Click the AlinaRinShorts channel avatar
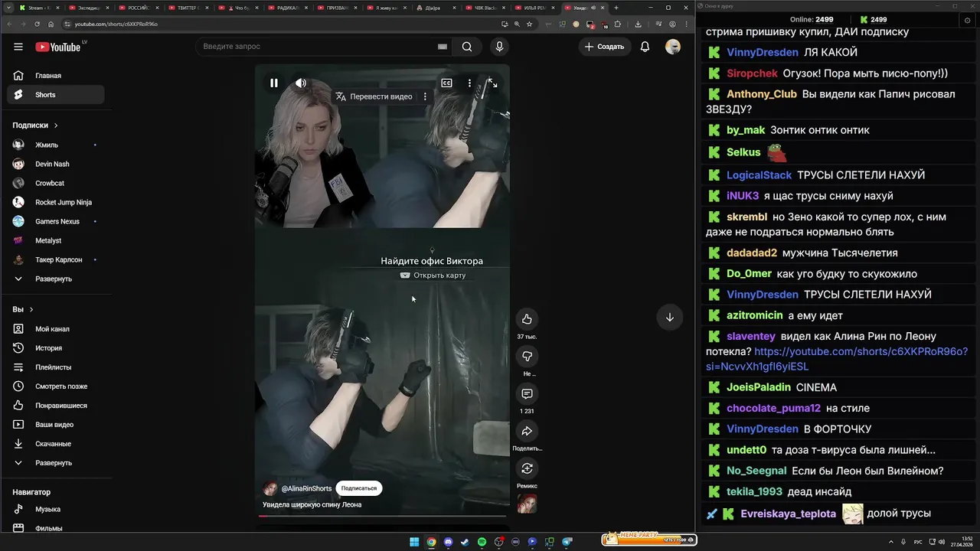This screenshot has height=551, width=980. pyautogui.click(x=270, y=488)
